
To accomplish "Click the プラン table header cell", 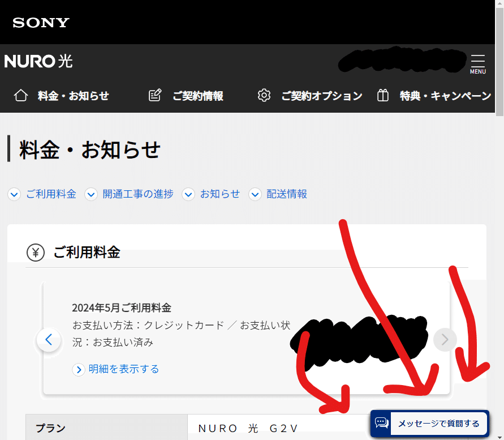I will [106, 428].
